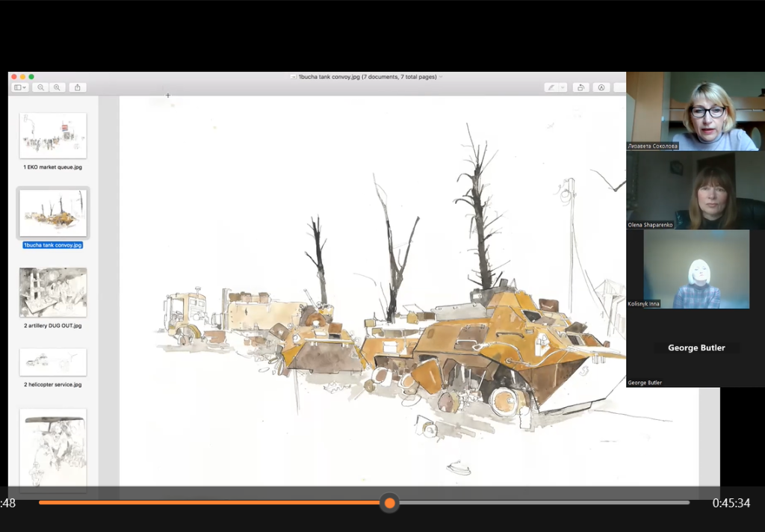Image resolution: width=765 pixels, height=532 pixels.
Task: Click the small 'George Butler' name label
Action: click(645, 383)
